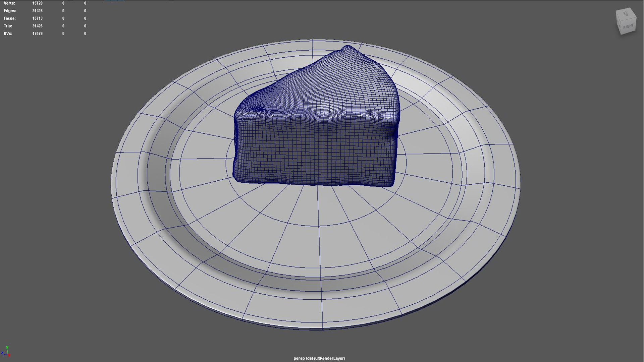
Task: Click the UV count value 17579
Action: pyautogui.click(x=37, y=34)
